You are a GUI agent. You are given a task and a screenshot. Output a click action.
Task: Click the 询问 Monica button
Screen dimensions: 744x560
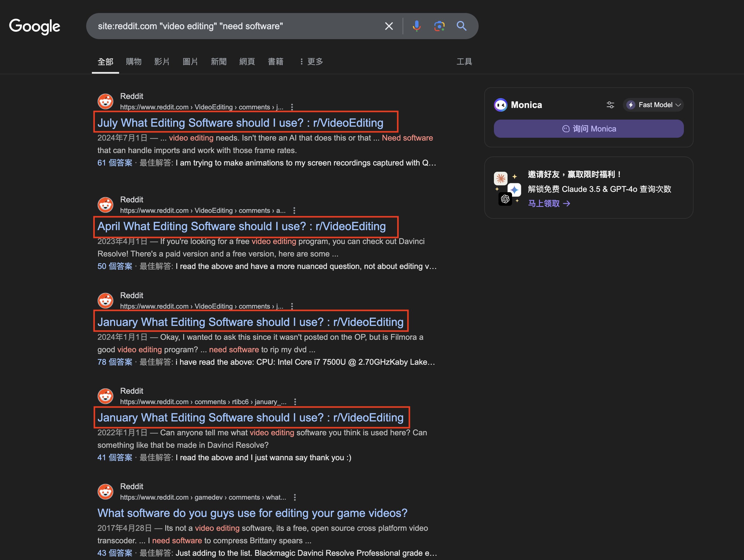coord(589,129)
